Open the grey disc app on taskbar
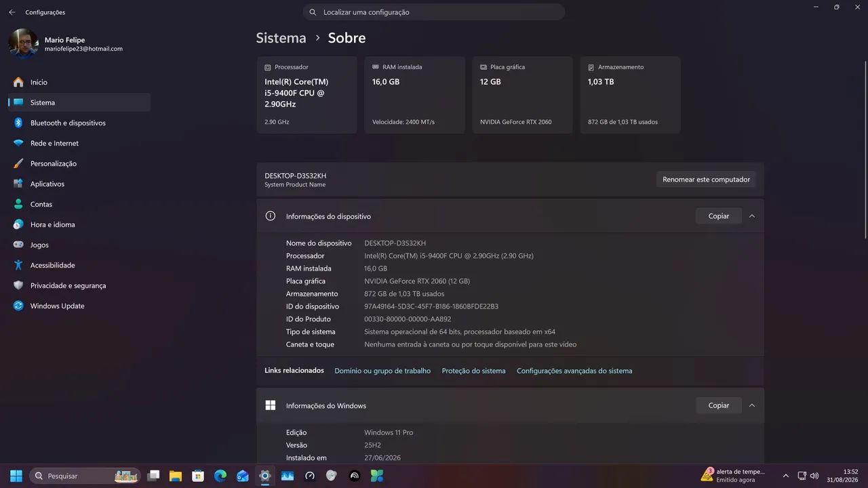Image resolution: width=868 pixels, height=488 pixels. (x=332, y=476)
